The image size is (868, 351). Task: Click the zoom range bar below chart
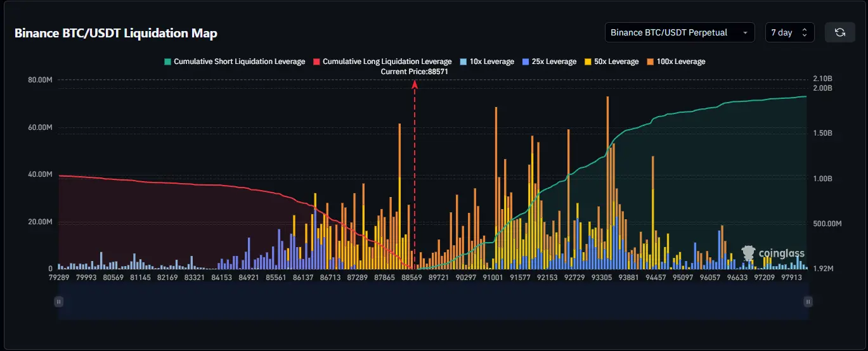433,302
